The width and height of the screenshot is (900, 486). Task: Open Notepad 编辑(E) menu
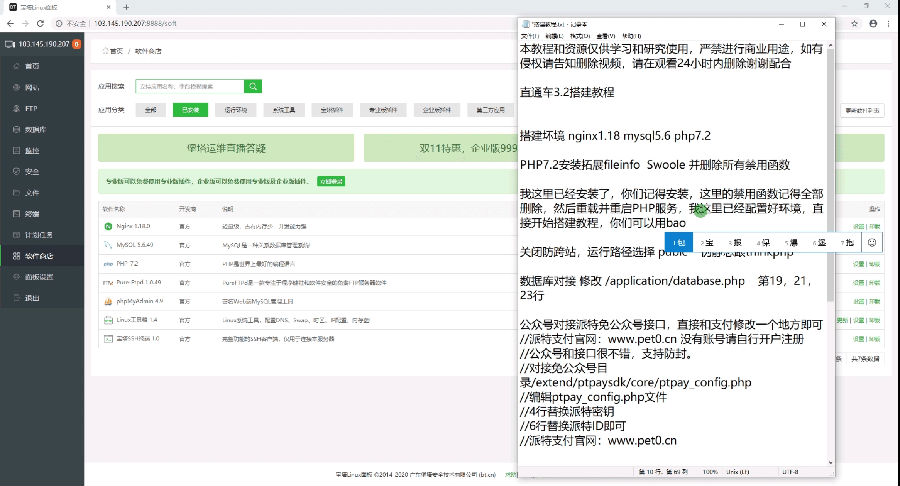556,36
